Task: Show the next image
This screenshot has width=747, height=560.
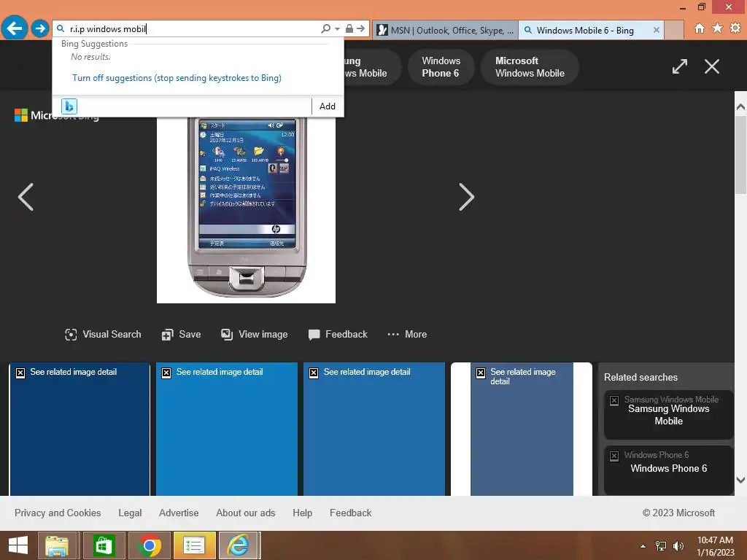Action: point(466,197)
